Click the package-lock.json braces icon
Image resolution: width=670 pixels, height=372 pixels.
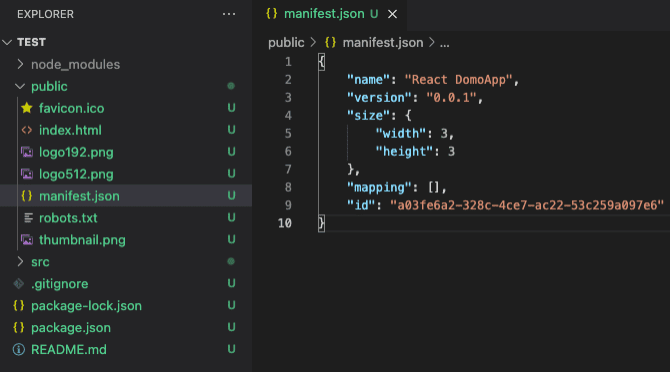[x=18, y=305]
